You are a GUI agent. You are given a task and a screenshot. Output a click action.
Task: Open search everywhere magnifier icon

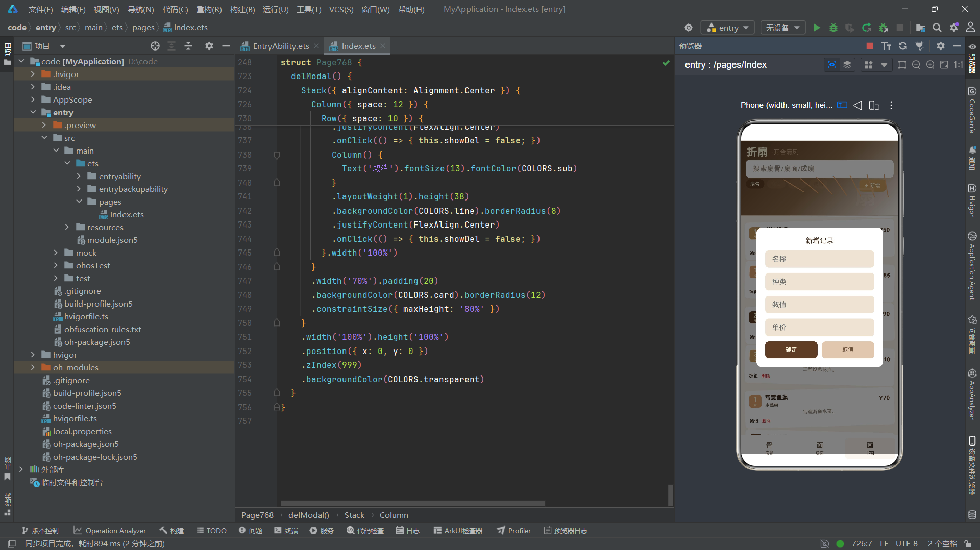pyautogui.click(x=937, y=28)
